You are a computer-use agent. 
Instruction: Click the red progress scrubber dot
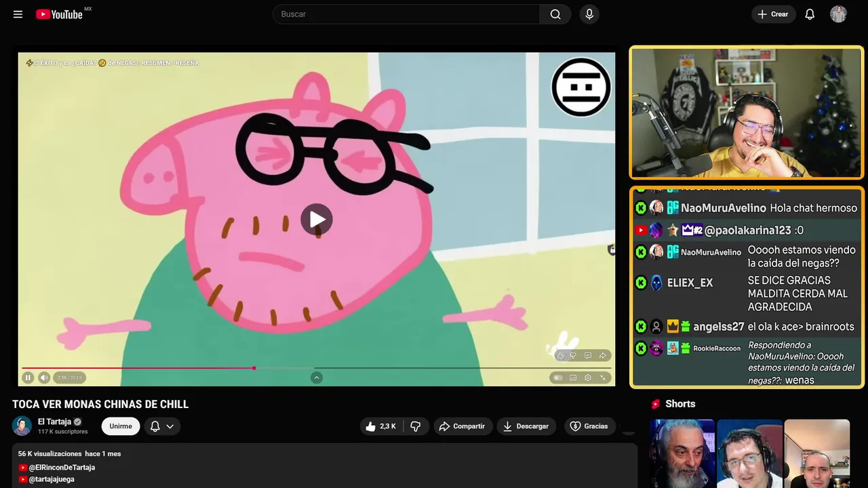pos(254,368)
